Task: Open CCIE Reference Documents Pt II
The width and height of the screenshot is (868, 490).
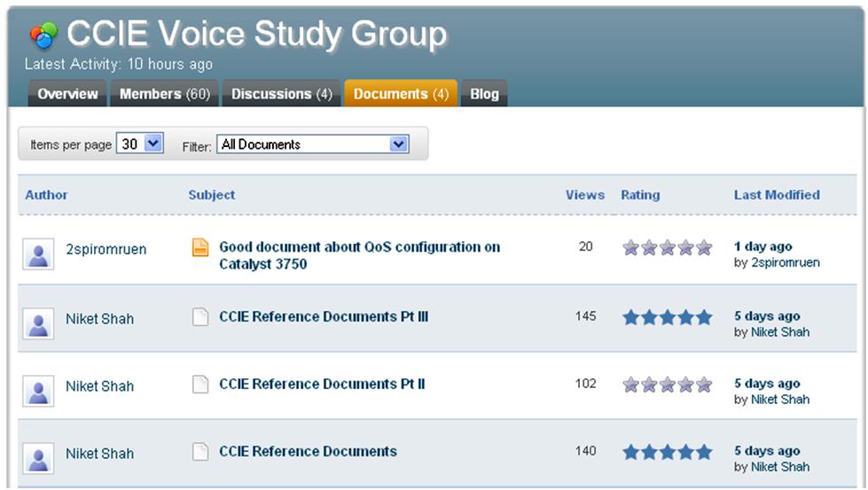Action: click(322, 385)
